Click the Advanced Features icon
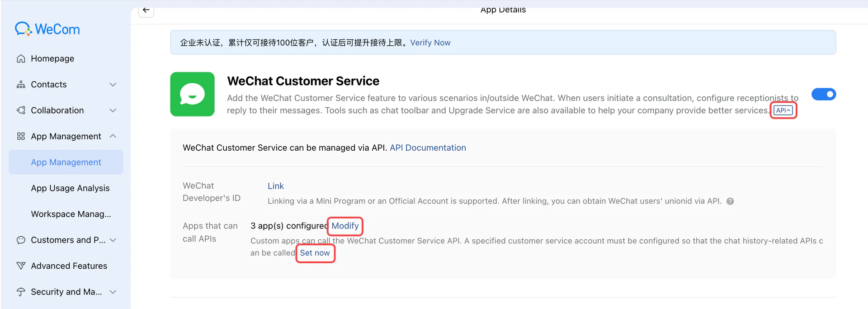Viewport: 868px width, 309px height. [x=21, y=266]
